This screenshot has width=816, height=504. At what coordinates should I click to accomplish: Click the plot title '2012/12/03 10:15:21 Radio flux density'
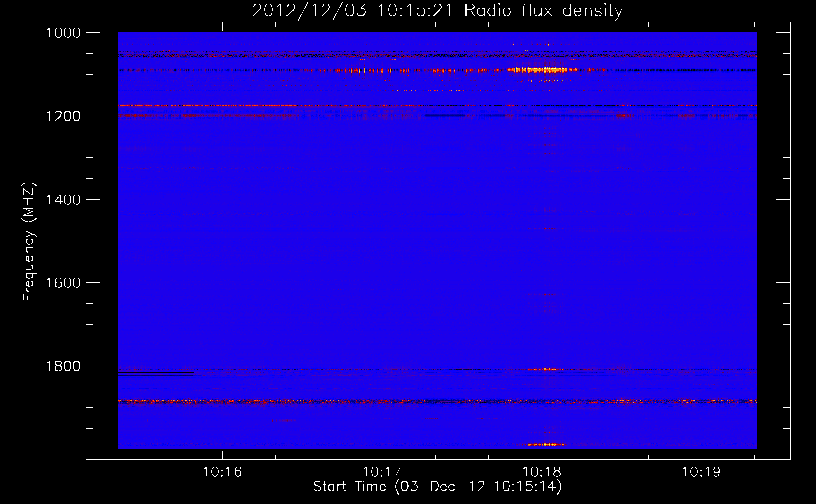437,10
